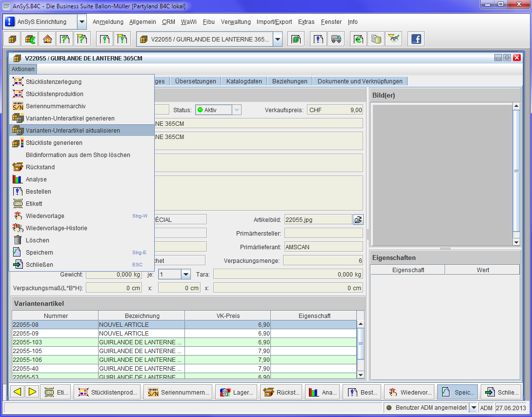This screenshot has height=417, width=532.
Task: Click the Lager button in bottom bar
Action: 236,392
